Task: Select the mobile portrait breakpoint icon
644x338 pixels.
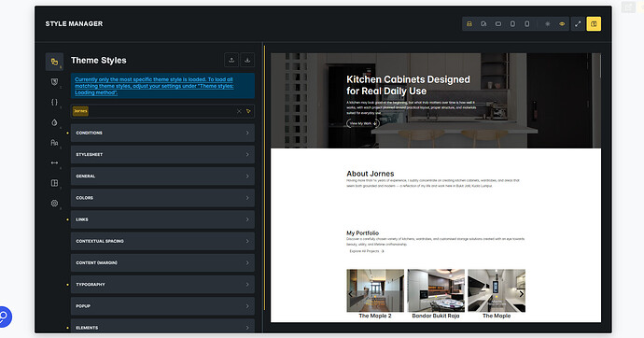Action: [527, 24]
